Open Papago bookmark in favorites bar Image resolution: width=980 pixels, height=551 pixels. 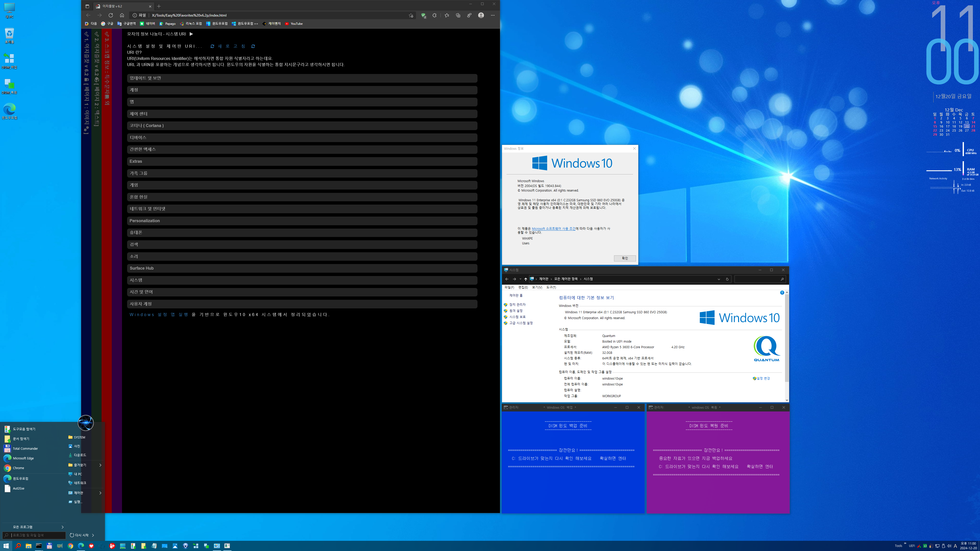coord(167,23)
